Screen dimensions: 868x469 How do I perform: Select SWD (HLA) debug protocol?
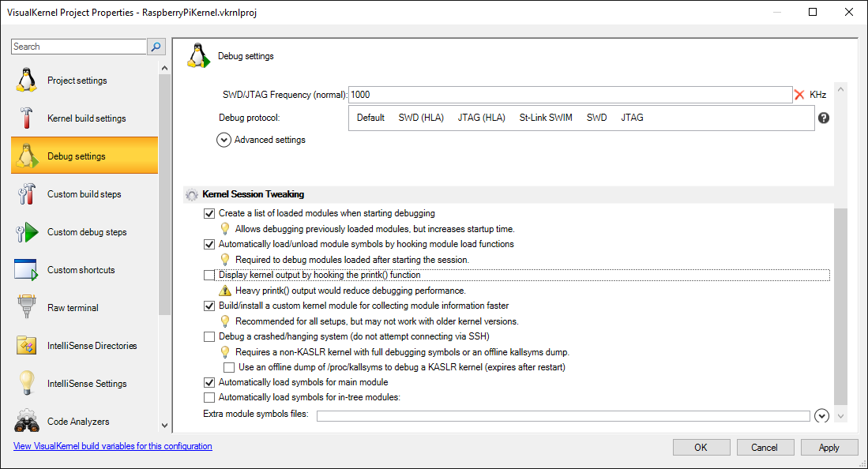[x=421, y=118]
